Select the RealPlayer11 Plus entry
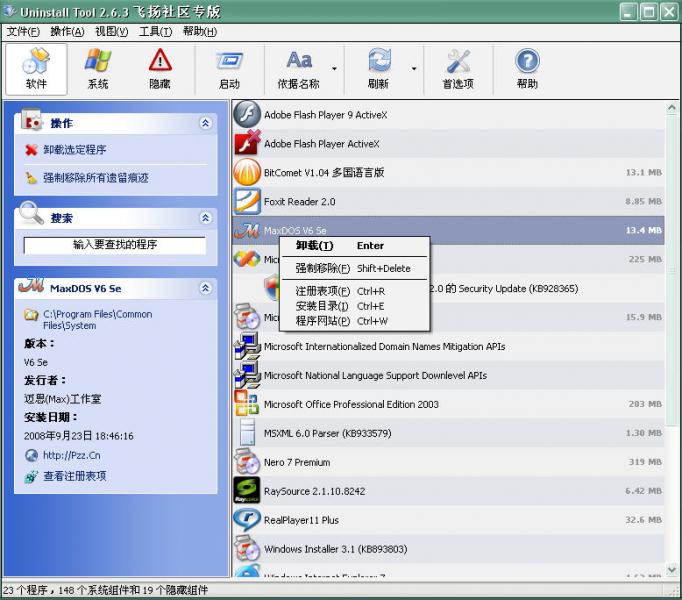The image size is (682, 600). coord(448,520)
